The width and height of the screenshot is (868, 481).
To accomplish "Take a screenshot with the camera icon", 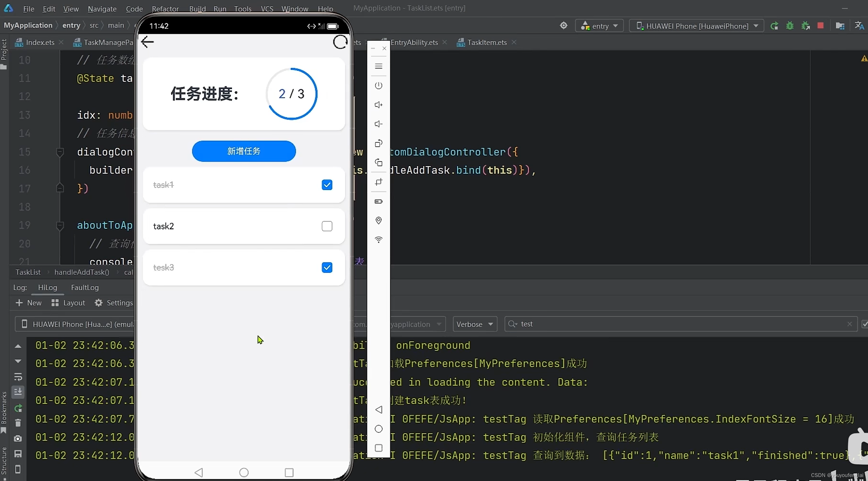I will (x=18, y=438).
